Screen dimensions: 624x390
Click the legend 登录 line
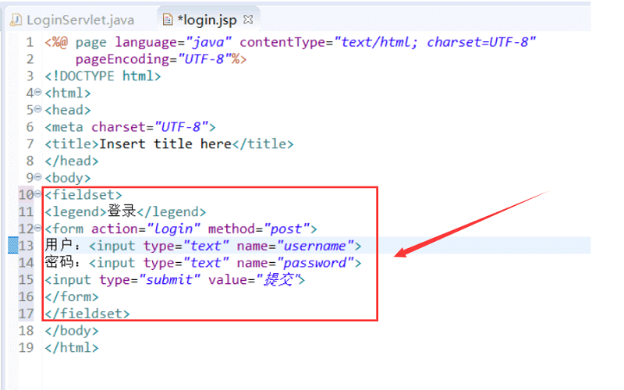(x=125, y=211)
